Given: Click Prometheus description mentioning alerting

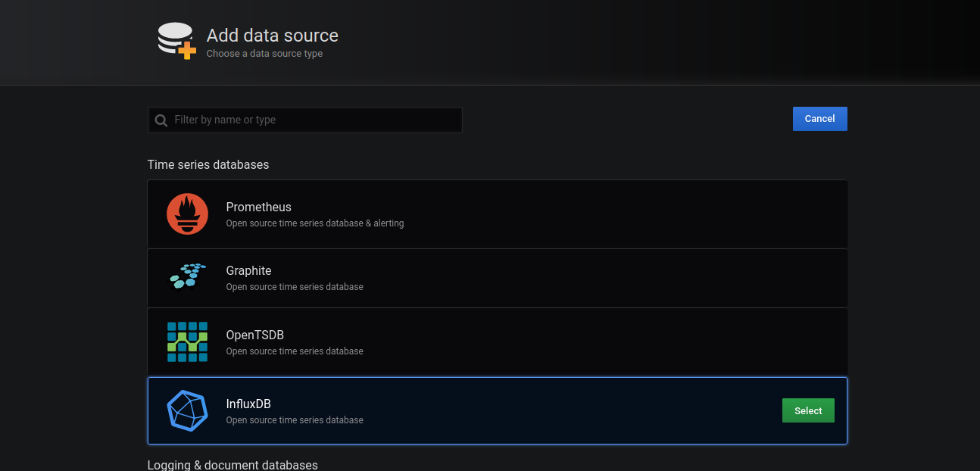Looking at the screenshot, I should click(x=315, y=223).
